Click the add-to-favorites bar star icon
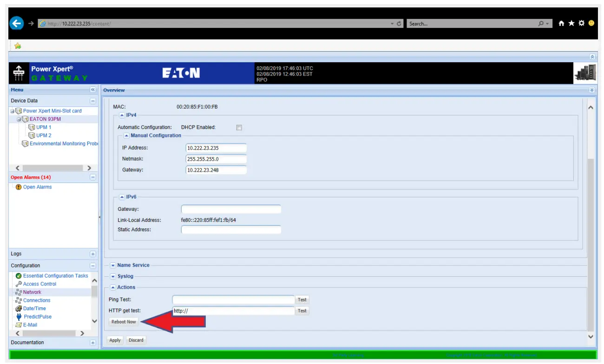The image size is (604, 364). (18, 45)
